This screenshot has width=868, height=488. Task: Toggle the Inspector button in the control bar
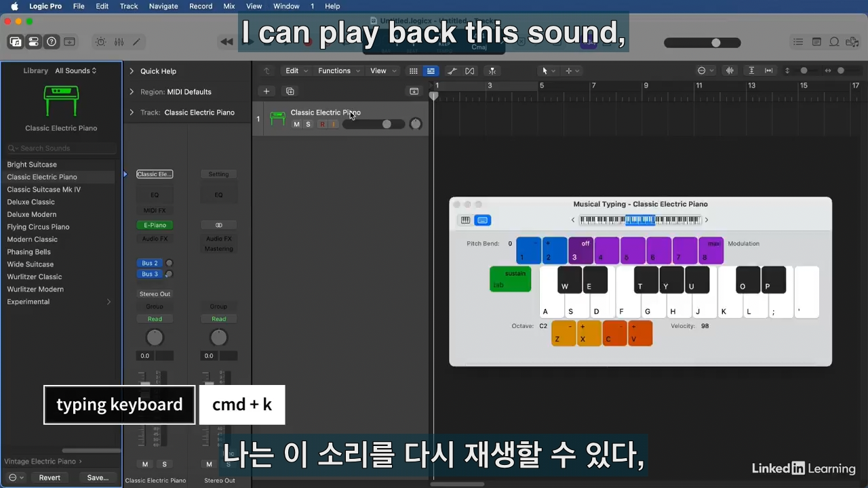33,42
